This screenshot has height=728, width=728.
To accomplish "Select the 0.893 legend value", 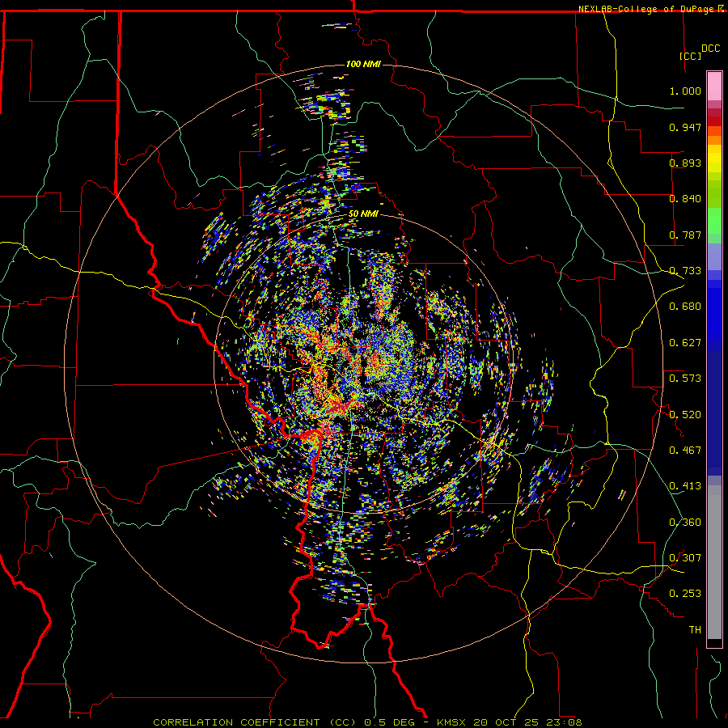I will (685, 163).
